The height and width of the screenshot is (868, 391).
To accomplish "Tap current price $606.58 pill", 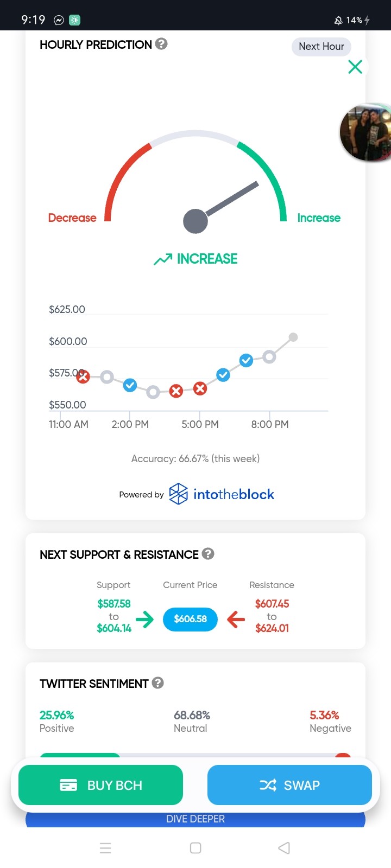I will pyautogui.click(x=190, y=619).
